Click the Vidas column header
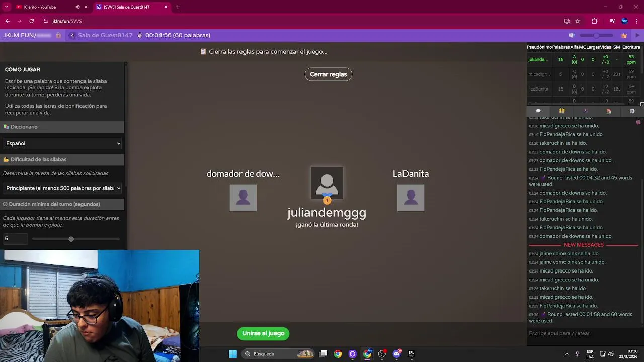644x362 pixels. [x=605, y=47]
